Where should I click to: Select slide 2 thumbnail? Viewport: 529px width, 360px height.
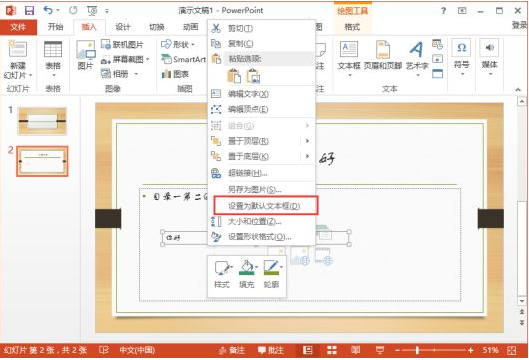tap(42, 161)
